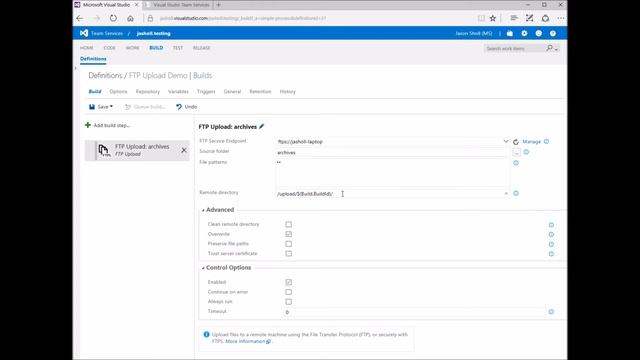Open the WORK hub menu
This screenshot has height=360, width=640.
132,48
